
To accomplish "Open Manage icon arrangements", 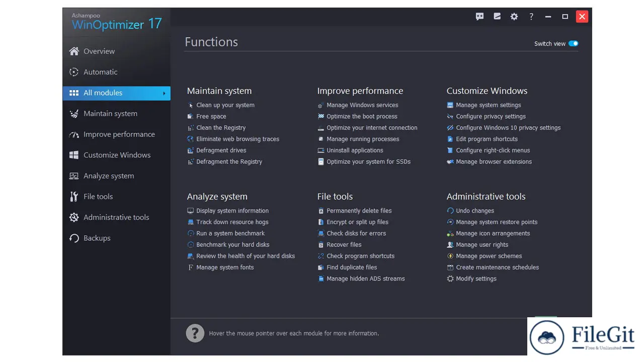I will [x=493, y=233].
